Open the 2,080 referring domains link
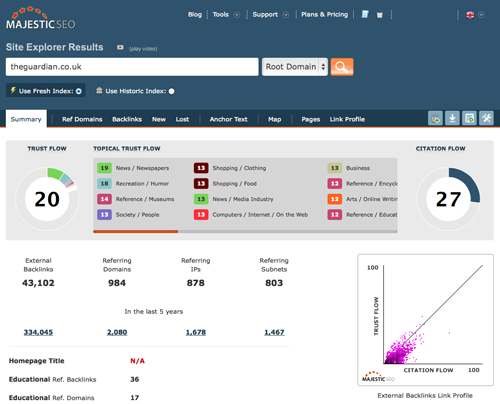 pos(117,332)
